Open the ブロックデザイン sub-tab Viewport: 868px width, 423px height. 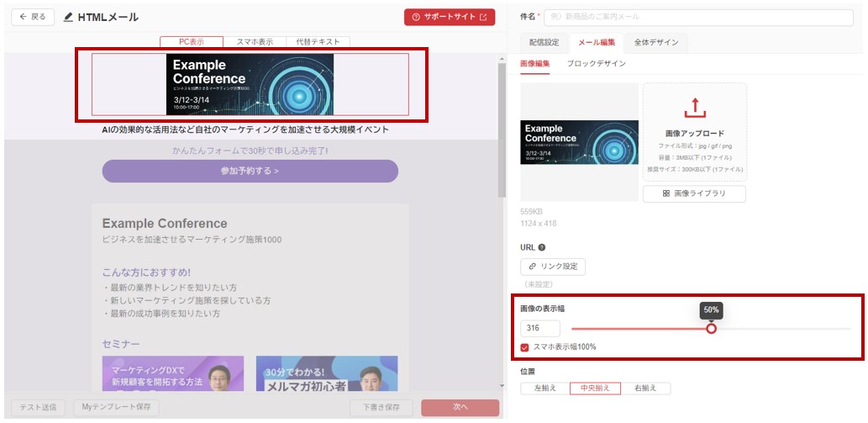[597, 64]
